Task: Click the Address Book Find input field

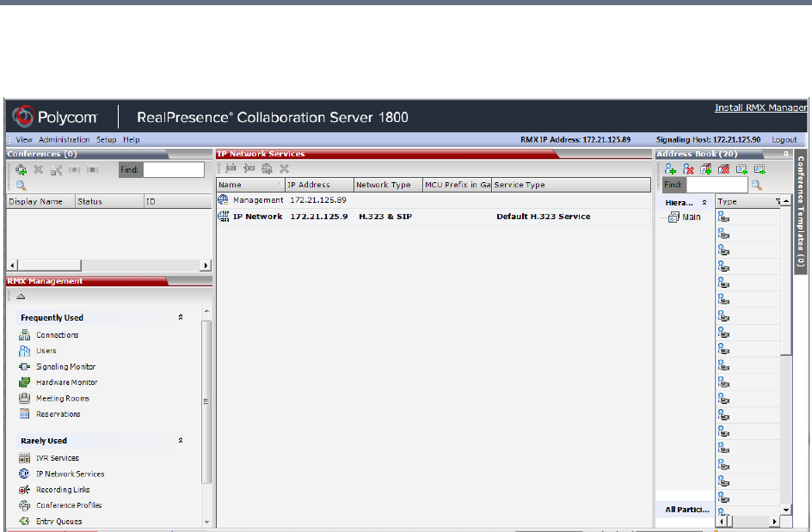Action: (717, 185)
